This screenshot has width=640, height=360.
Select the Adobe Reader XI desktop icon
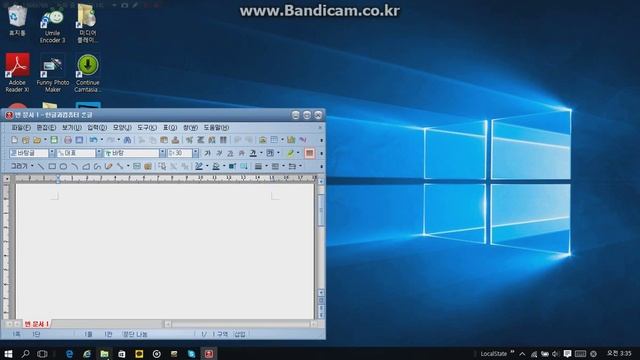[x=17, y=73]
